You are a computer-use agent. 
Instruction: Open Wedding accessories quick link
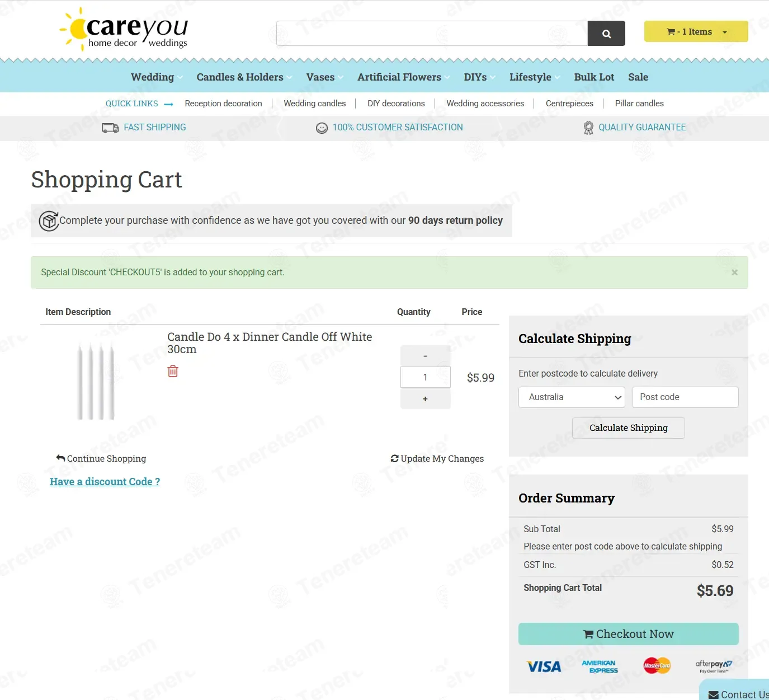click(x=485, y=104)
